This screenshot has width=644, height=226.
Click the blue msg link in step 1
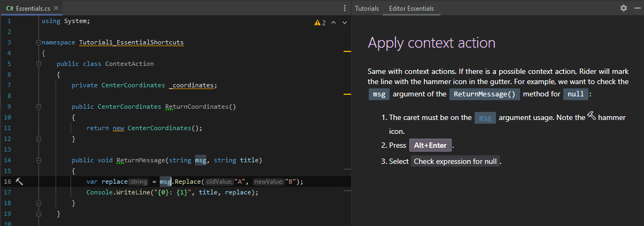[485, 118]
